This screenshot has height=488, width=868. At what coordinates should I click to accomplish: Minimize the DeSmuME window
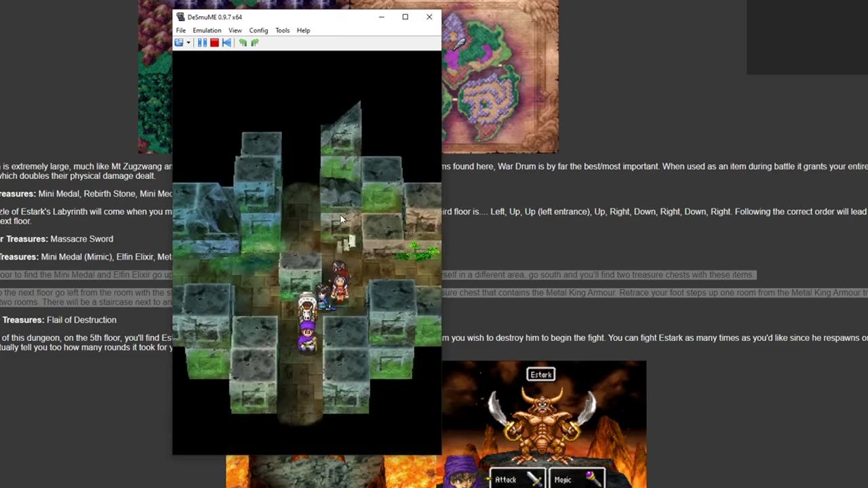pos(381,17)
